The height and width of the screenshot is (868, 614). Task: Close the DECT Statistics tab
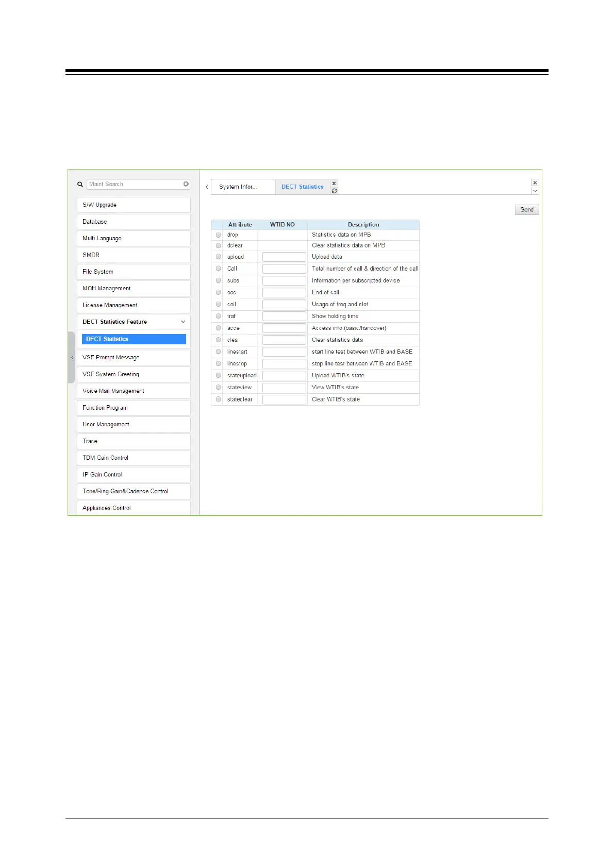[x=334, y=183]
